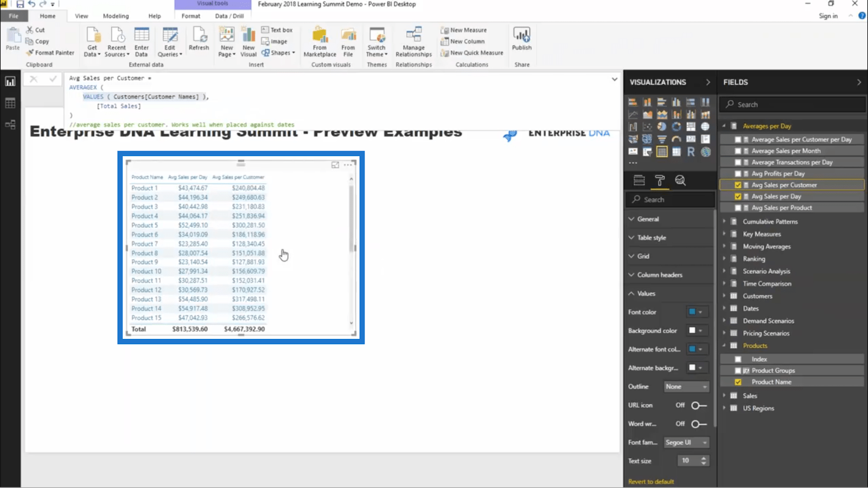Screen dimensions: 868x488
Task: Switch to the Modeling ribbon tab
Action: pyautogui.click(x=116, y=16)
